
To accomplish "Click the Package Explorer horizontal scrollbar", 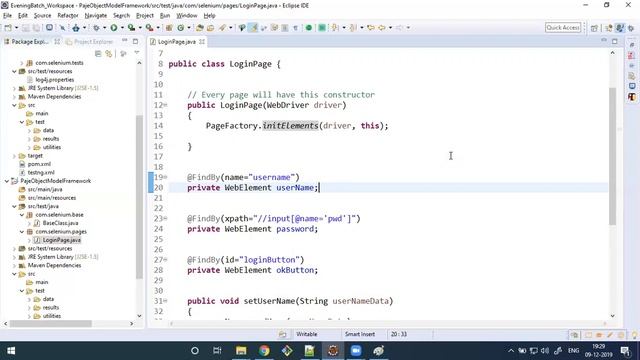I will point(51,323).
